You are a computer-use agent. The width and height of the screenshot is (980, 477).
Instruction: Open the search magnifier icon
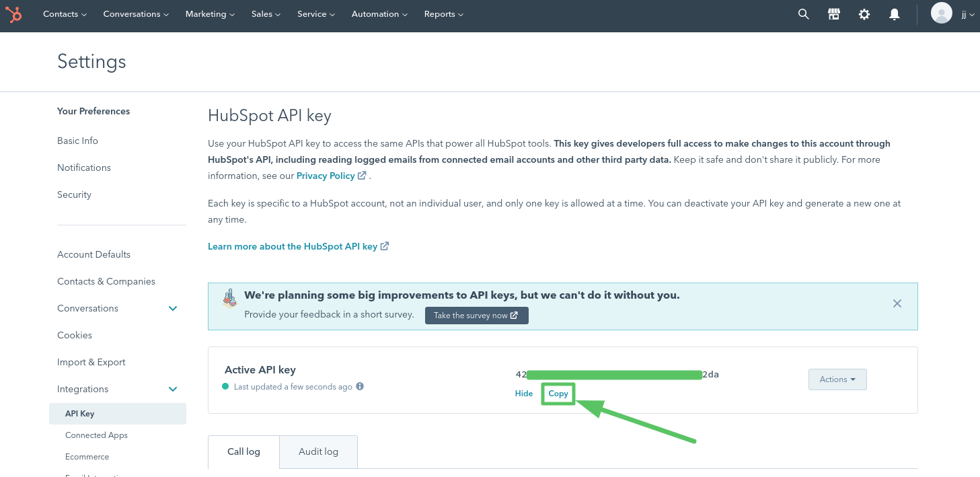803,14
